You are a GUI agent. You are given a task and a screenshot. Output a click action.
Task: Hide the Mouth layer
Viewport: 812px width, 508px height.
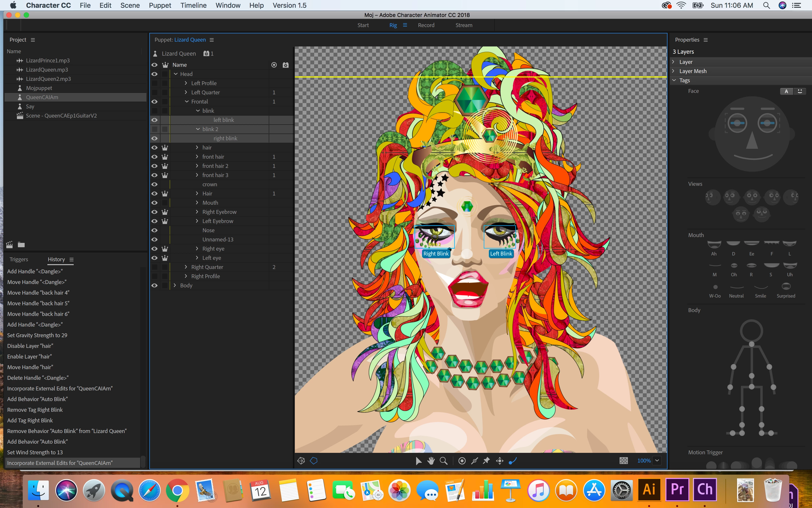pyautogui.click(x=154, y=203)
